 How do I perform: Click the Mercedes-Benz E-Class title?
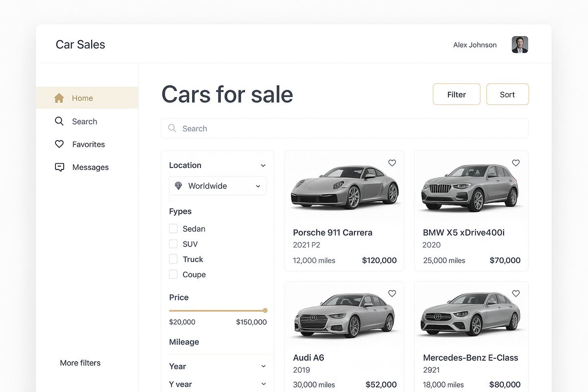(x=470, y=357)
